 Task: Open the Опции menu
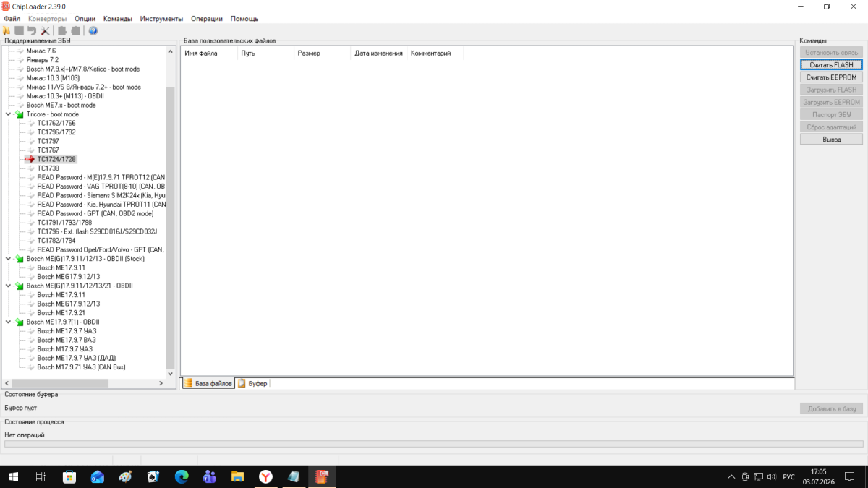[85, 19]
